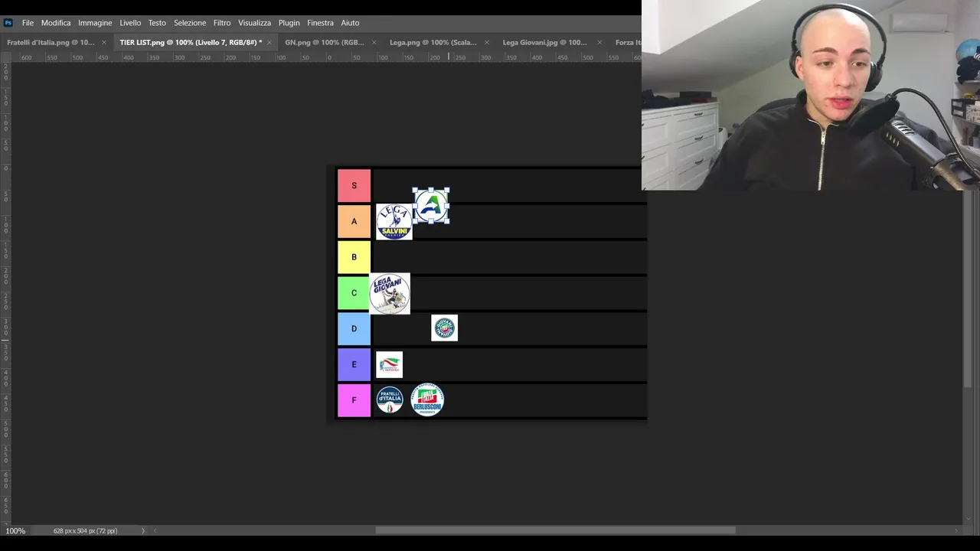Open the Livello menu
Screen dimensions: 980x551
(x=130, y=23)
